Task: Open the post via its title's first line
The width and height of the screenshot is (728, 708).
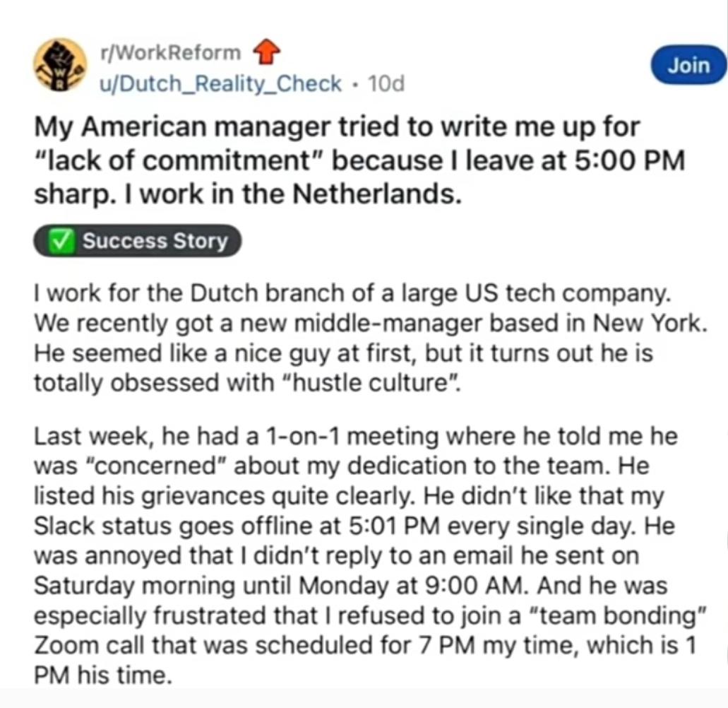Action: coord(337,128)
